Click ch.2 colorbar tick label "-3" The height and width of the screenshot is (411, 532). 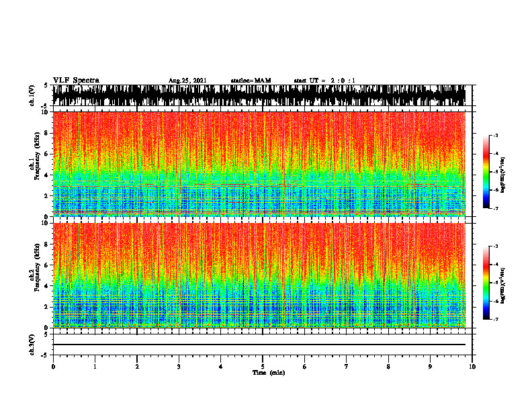(x=495, y=246)
